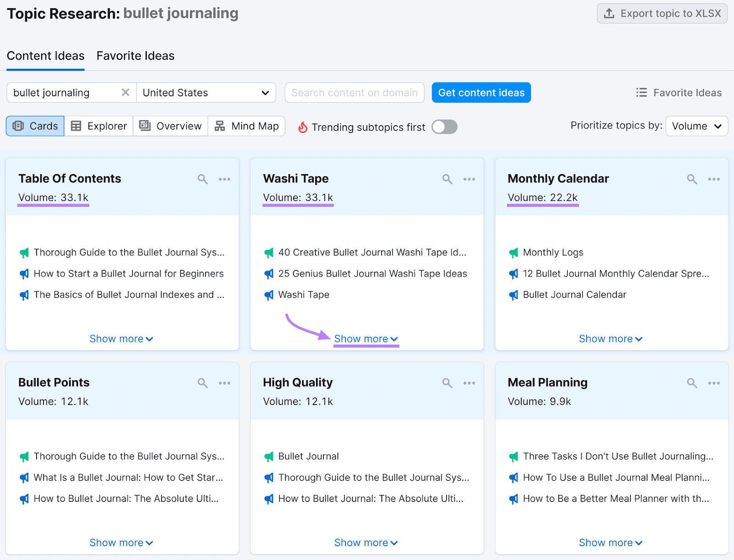Open three-dot menu on Table Of Contents card
Screen dimensions: 734x560
point(224,179)
